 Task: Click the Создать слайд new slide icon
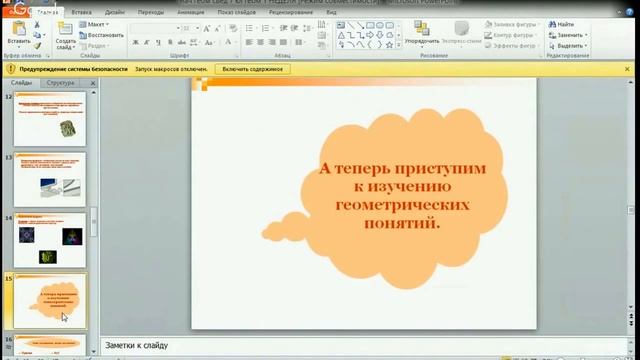click(x=65, y=29)
